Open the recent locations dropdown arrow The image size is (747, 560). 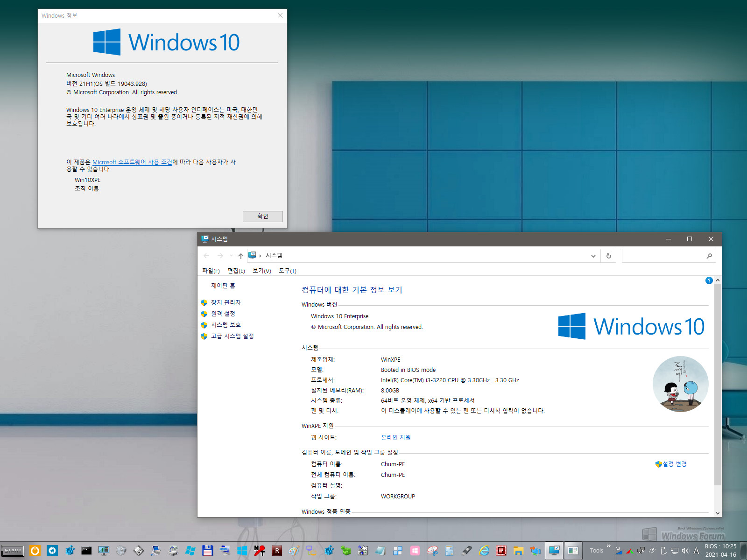(x=231, y=256)
